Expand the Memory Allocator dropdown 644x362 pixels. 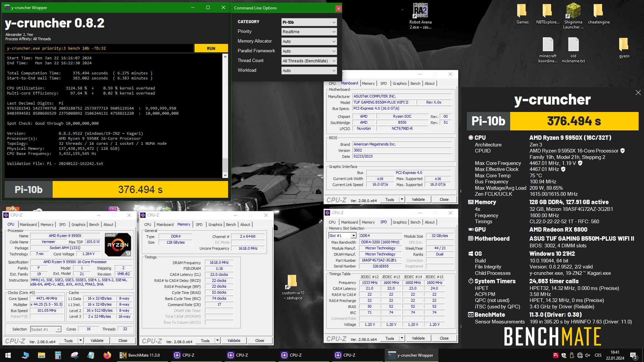point(309,41)
